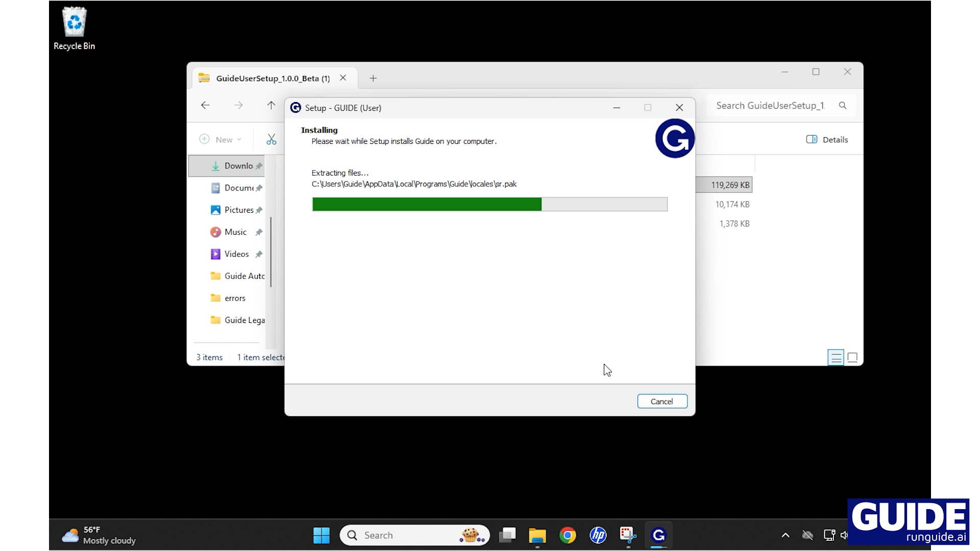The image size is (980, 551).
Task: Click the cloud sync tray icon
Action: (x=807, y=535)
